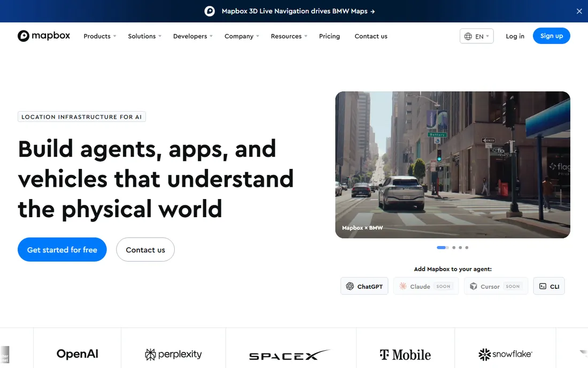Click the SpaceX logo
Image resolution: width=588 pixels, height=368 pixels.
pos(289,355)
